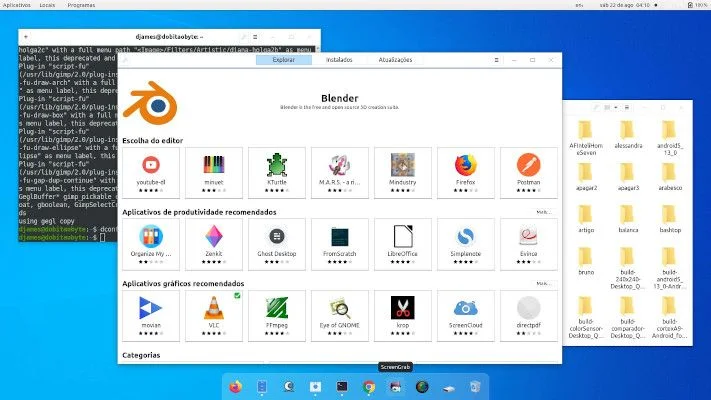
Task: Select the Ghost Desktop app card
Action: coord(277,244)
